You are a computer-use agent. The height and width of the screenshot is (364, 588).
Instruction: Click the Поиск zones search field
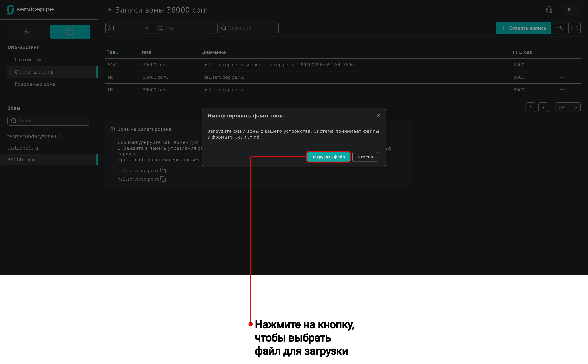point(52,121)
